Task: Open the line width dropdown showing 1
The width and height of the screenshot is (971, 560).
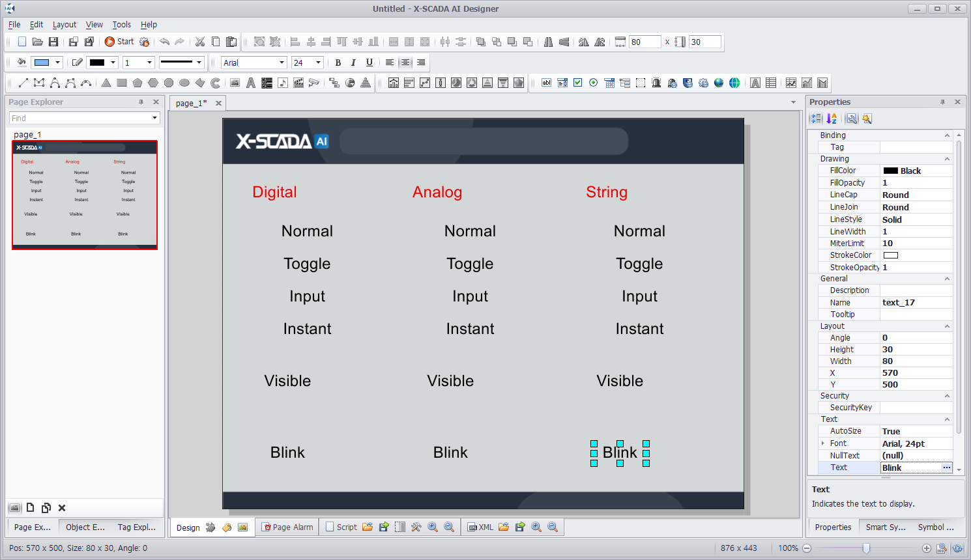Action: click(x=149, y=63)
